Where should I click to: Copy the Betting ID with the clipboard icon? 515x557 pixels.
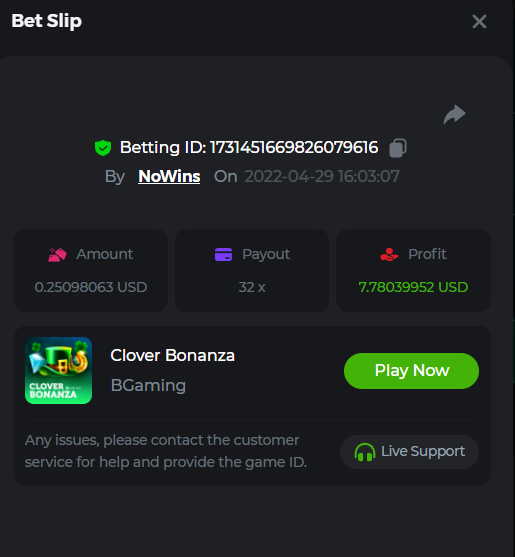tap(398, 148)
